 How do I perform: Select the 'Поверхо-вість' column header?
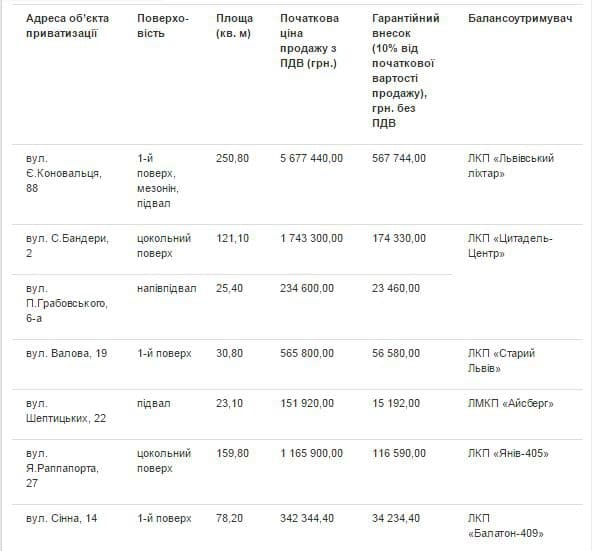(x=163, y=26)
